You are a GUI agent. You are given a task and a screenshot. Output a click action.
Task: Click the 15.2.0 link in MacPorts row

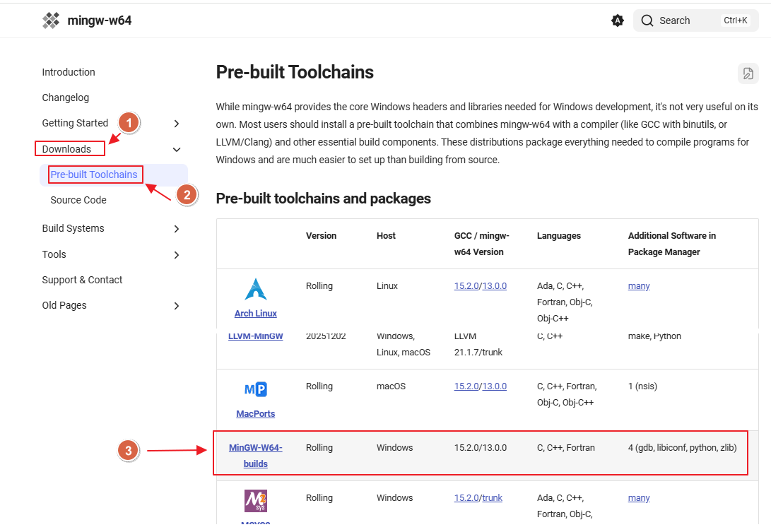coord(466,386)
